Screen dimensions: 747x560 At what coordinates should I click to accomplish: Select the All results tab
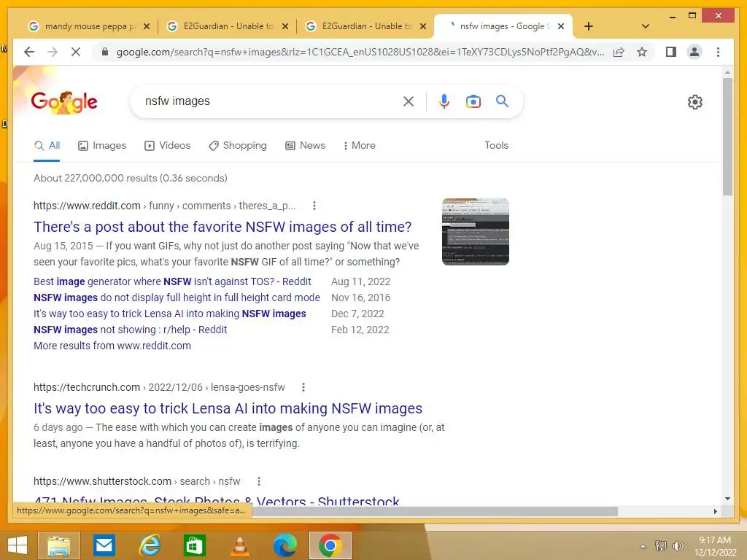(47, 145)
